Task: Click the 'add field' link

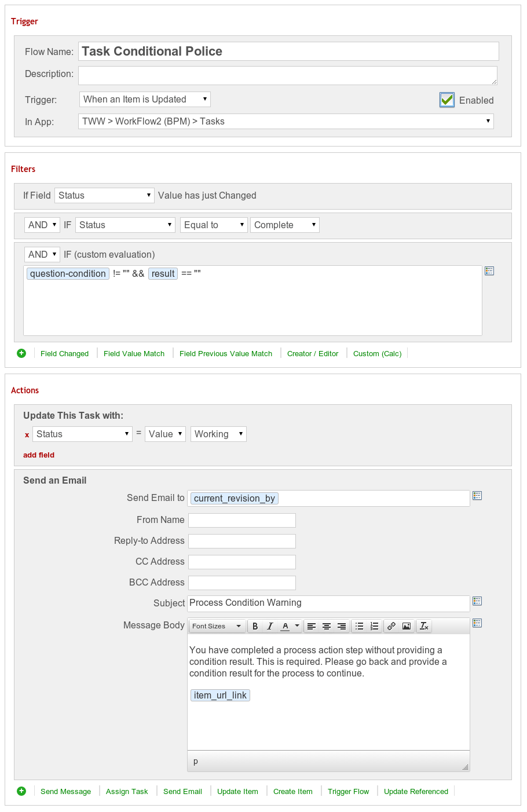Action: point(39,455)
